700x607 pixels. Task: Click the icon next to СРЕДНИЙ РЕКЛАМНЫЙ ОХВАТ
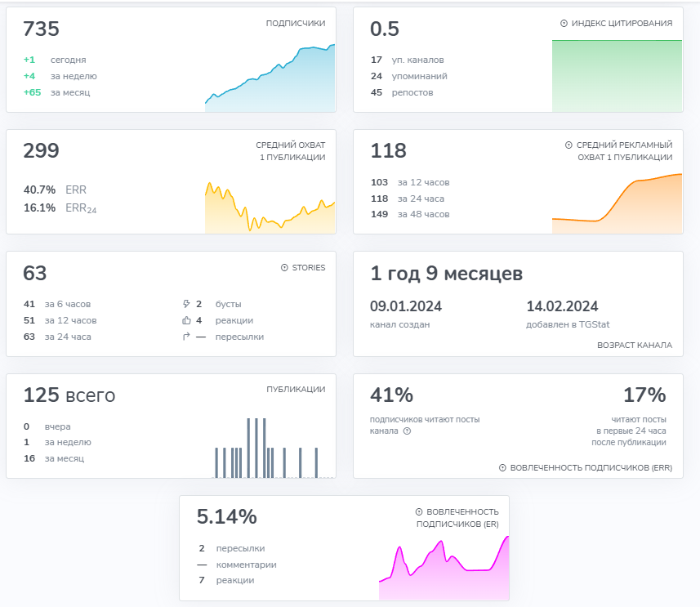click(568, 145)
